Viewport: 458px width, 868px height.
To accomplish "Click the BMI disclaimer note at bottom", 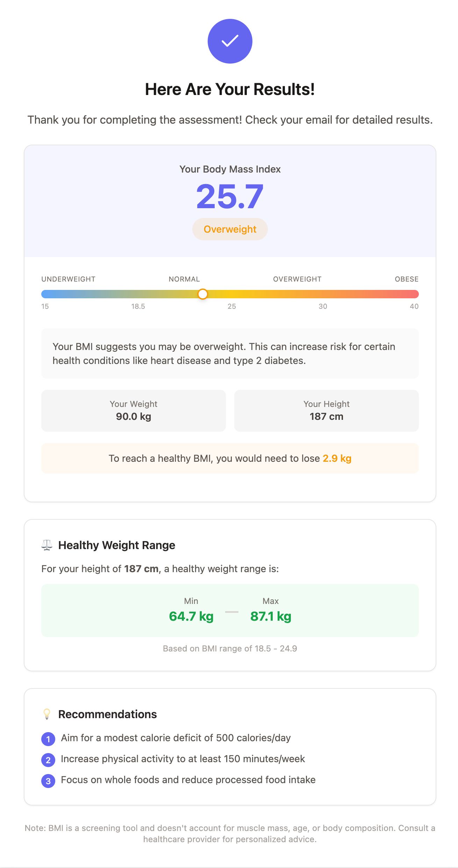I will click(x=230, y=833).
